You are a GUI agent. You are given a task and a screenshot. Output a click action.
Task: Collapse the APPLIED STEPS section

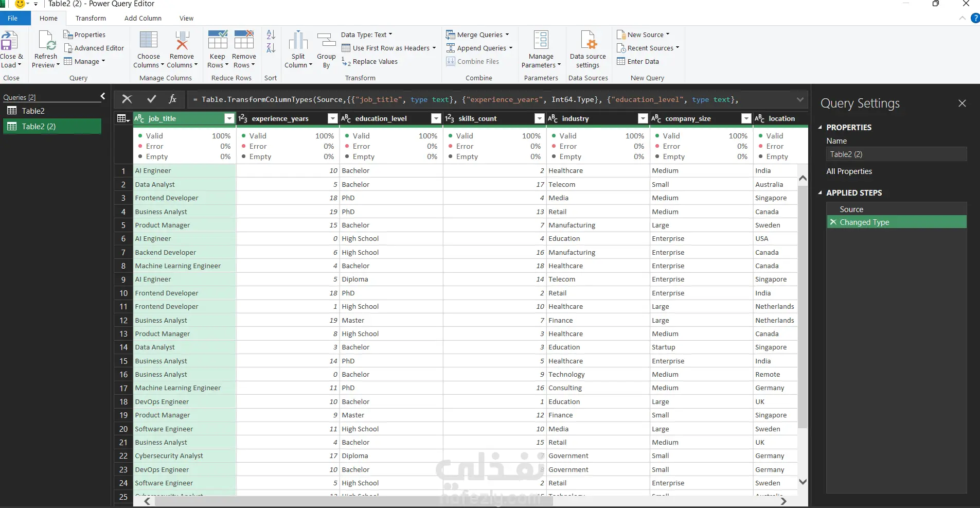click(x=821, y=192)
